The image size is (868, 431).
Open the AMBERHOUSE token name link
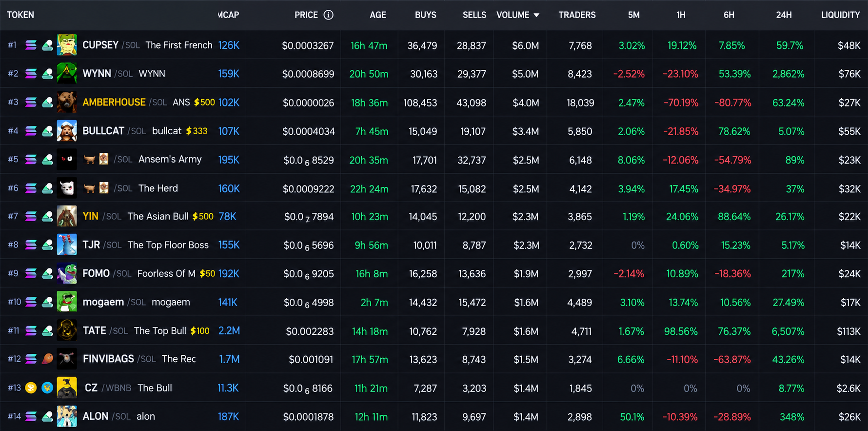tap(114, 102)
